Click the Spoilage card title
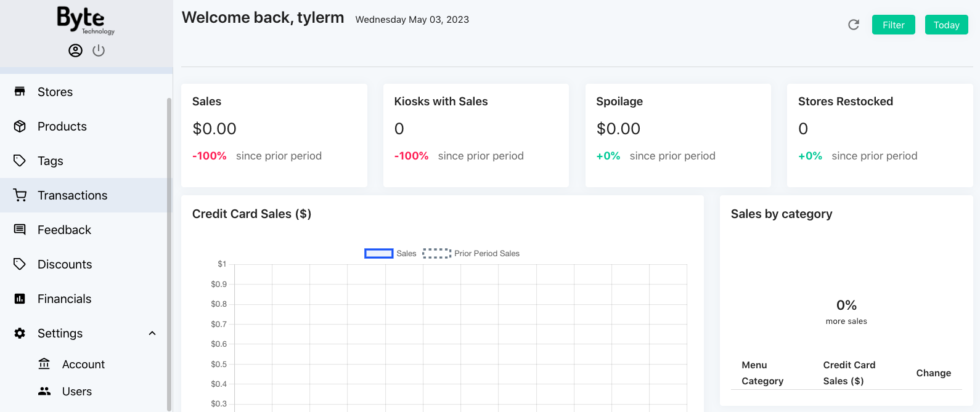This screenshot has width=980, height=412. pos(619,102)
